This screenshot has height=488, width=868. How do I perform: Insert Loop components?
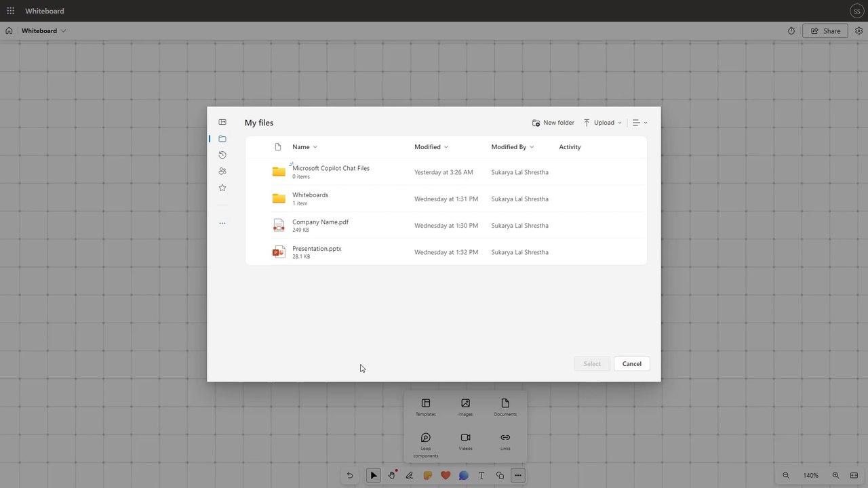[426, 445]
